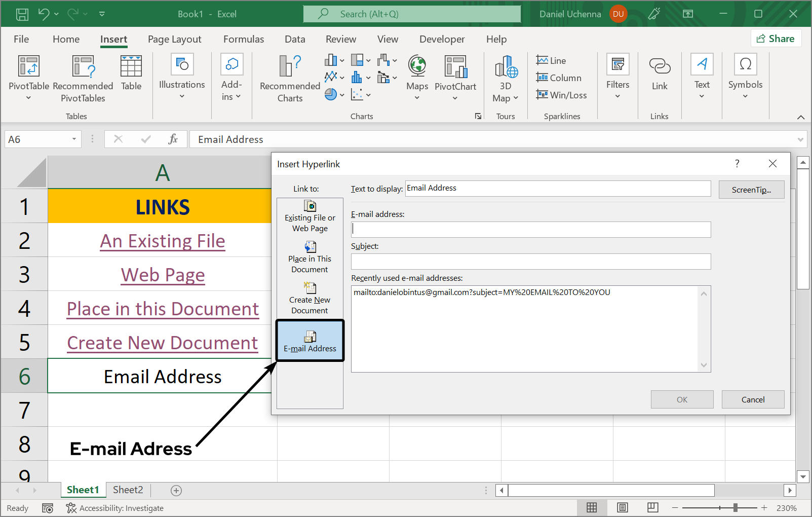This screenshot has height=517, width=812.
Task: Cancel the Insert Hyperlink dialog
Action: pyautogui.click(x=753, y=399)
